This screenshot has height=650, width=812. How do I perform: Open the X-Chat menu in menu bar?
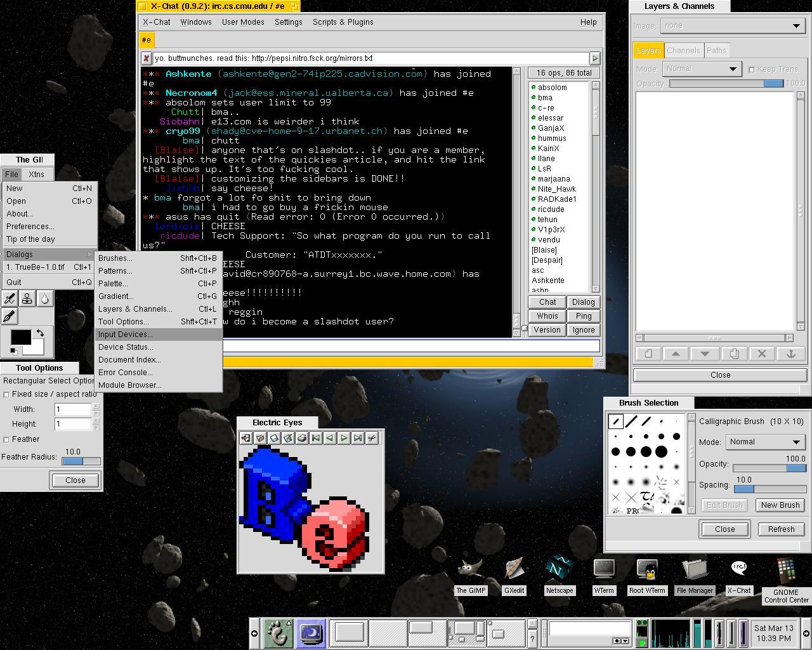pos(156,22)
